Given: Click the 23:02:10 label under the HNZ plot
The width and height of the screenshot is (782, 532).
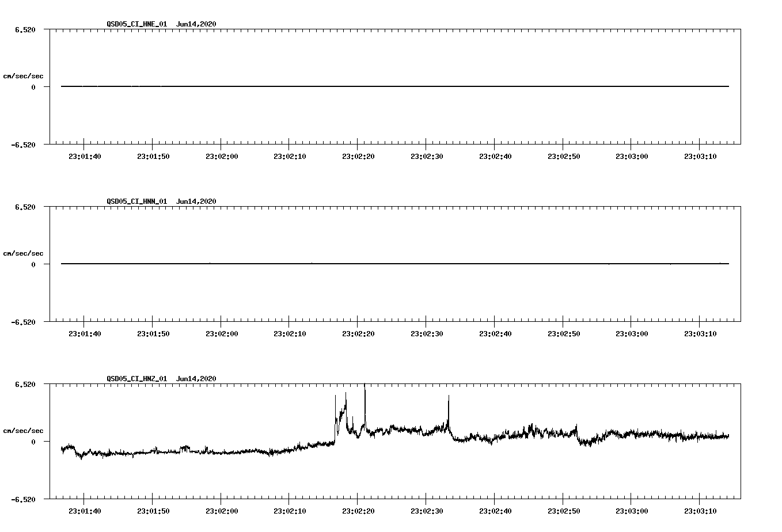Looking at the screenshot, I should click(x=290, y=511).
